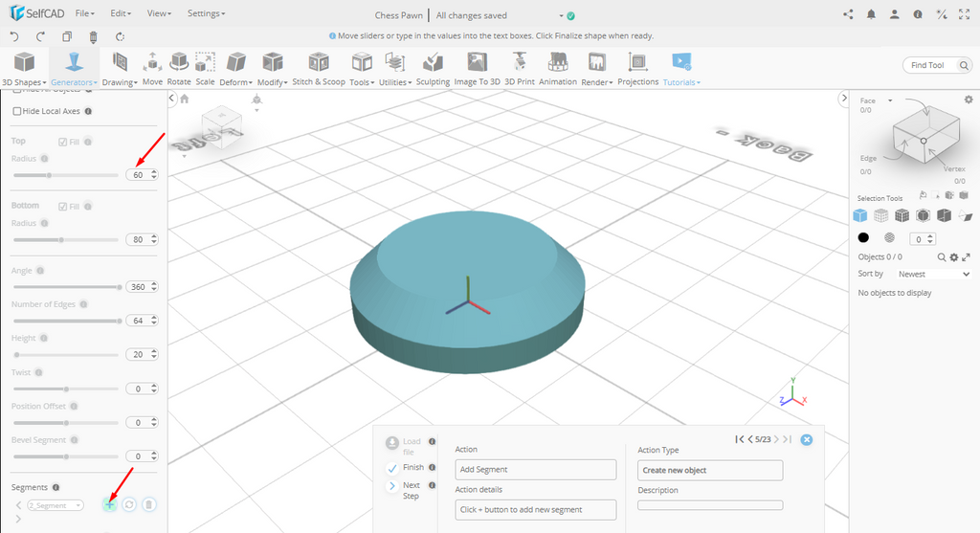Image resolution: width=980 pixels, height=533 pixels.
Task: Click the green plus add segment button
Action: 109,504
